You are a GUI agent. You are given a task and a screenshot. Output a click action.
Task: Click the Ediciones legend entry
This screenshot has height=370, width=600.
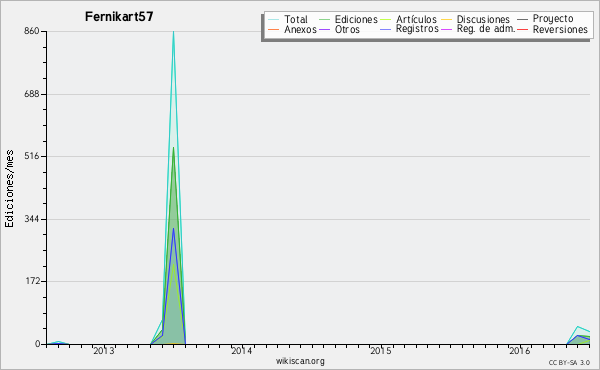[x=348, y=20]
